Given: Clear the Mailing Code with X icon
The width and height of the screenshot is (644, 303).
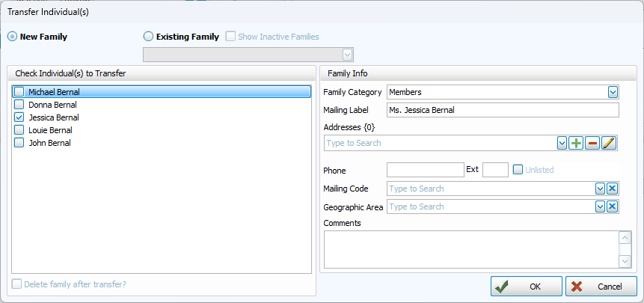Looking at the screenshot, I should pos(612,189).
